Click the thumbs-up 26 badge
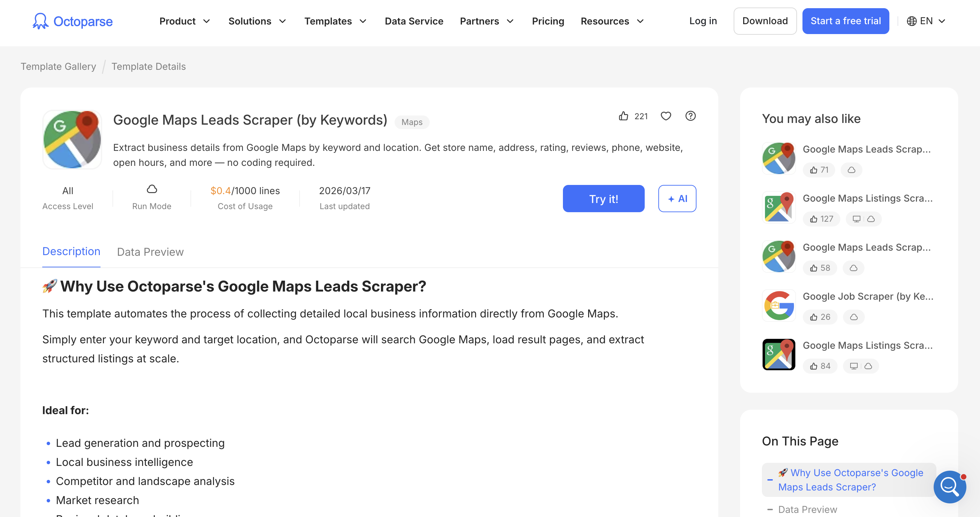 pyautogui.click(x=820, y=317)
